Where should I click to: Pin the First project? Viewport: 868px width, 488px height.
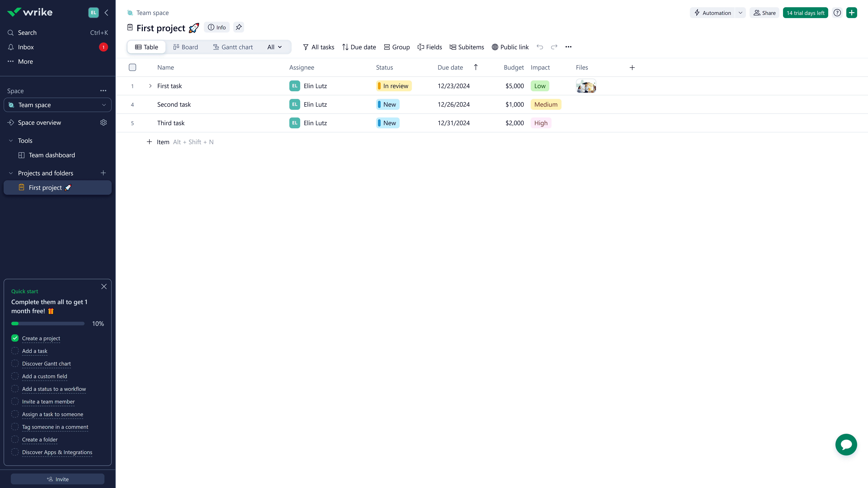pyautogui.click(x=239, y=27)
